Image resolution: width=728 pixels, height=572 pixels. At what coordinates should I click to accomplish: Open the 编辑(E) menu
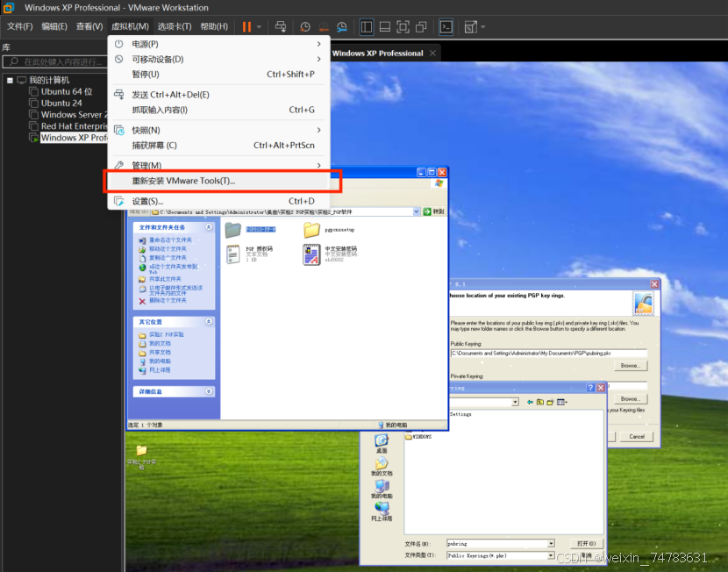54,26
